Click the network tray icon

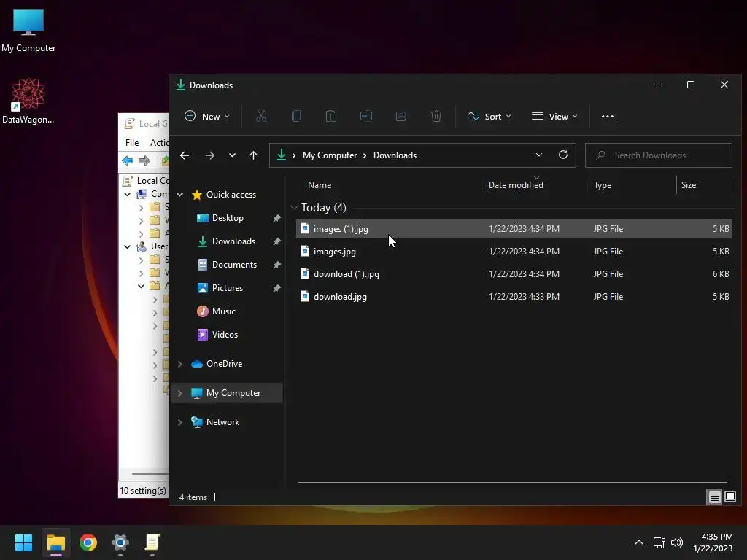coord(659,542)
